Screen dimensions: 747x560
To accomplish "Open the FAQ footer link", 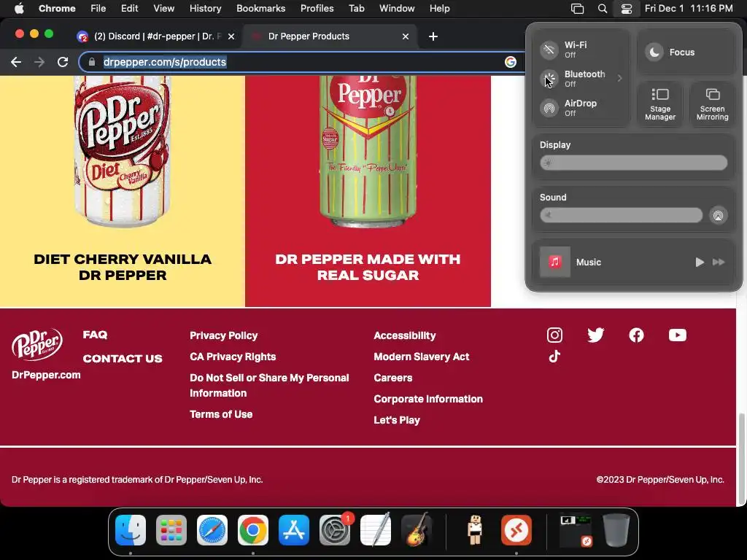I will [x=96, y=335].
